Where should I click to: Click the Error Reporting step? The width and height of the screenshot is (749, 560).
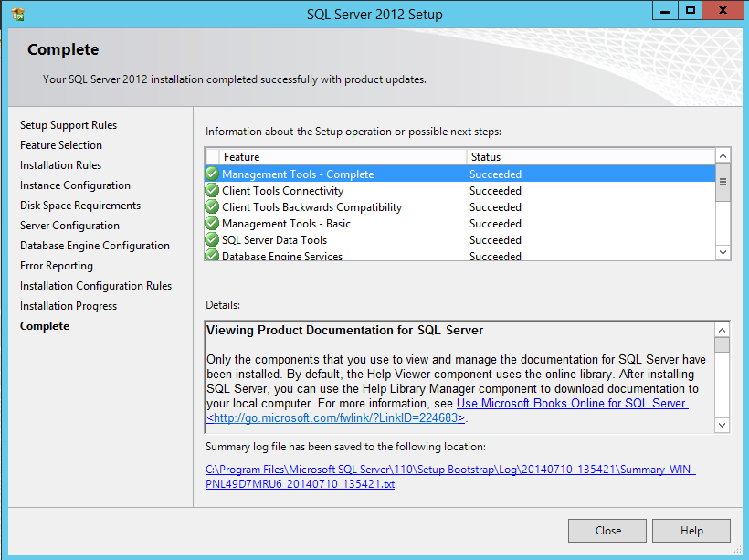[57, 266]
